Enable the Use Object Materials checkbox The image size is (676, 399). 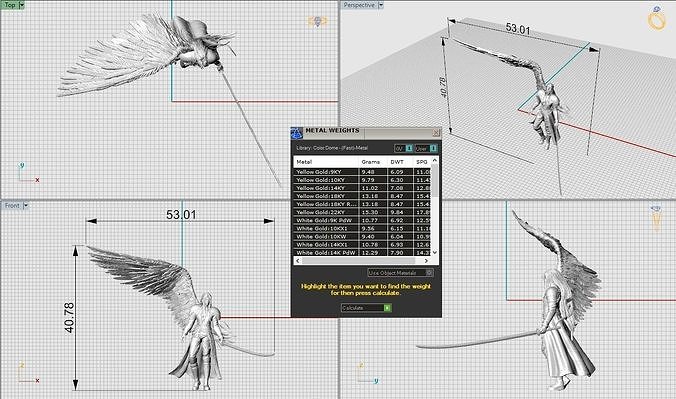tap(429, 273)
